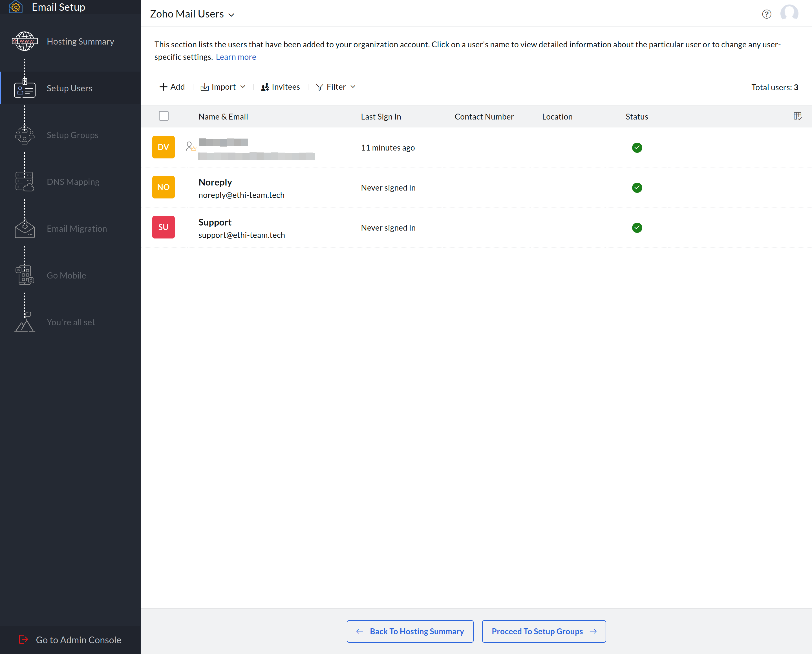The width and height of the screenshot is (812, 654).
Task: Open the Invitees list
Action: (x=286, y=87)
